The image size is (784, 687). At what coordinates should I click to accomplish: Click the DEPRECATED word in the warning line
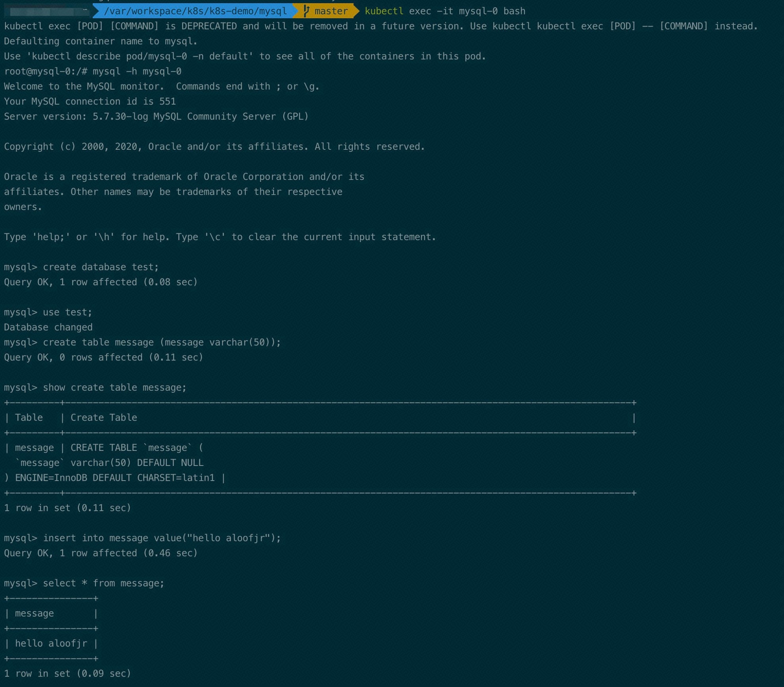point(209,26)
